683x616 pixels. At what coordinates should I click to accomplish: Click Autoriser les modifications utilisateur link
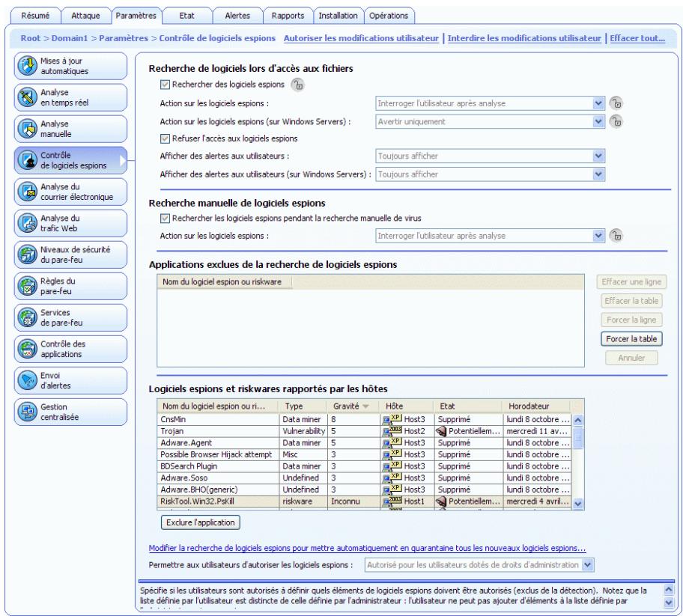[361, 38]
